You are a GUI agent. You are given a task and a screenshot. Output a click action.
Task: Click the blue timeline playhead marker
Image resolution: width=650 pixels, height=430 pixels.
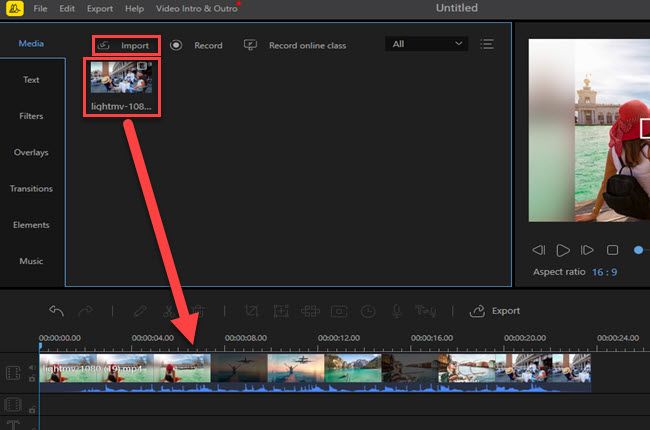40,345
